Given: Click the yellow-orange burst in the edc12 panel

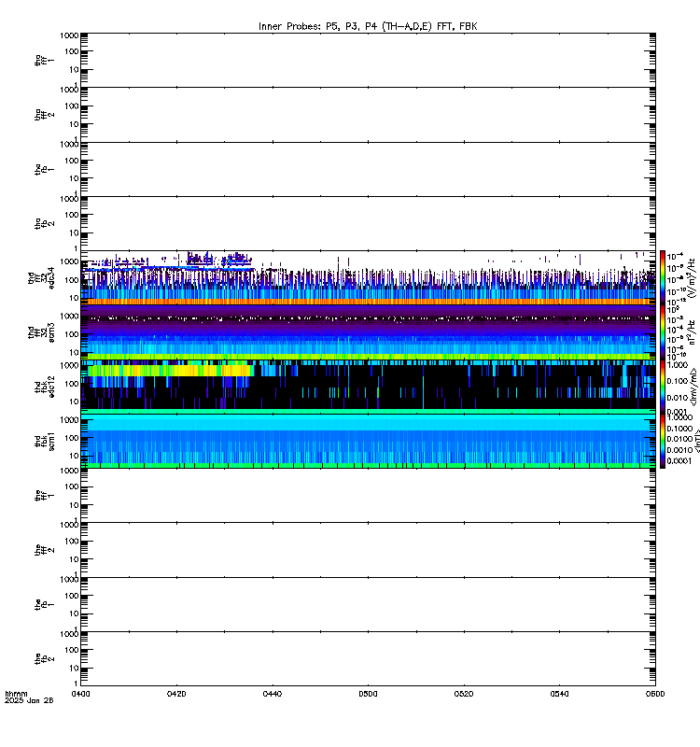Looking at the screenshot, I should pyautogui.click(x=169, y=371).
